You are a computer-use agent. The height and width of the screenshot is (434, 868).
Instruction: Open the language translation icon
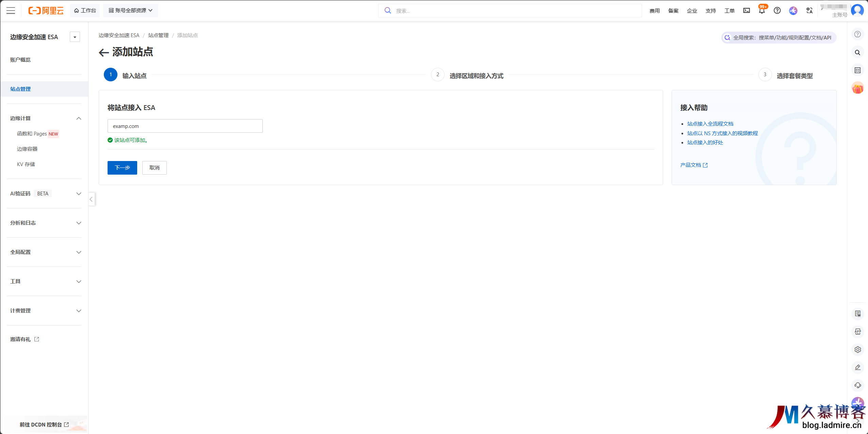(x=809, y=11)
